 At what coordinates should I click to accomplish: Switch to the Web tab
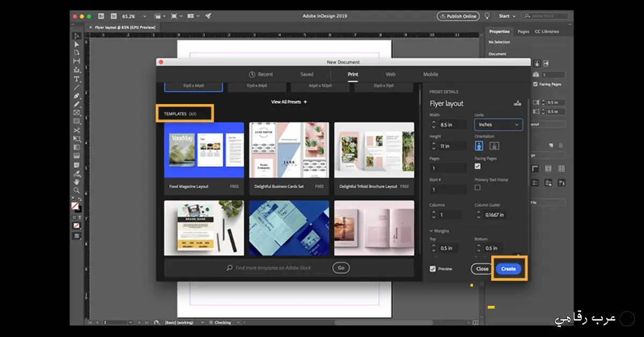point(390,74)
